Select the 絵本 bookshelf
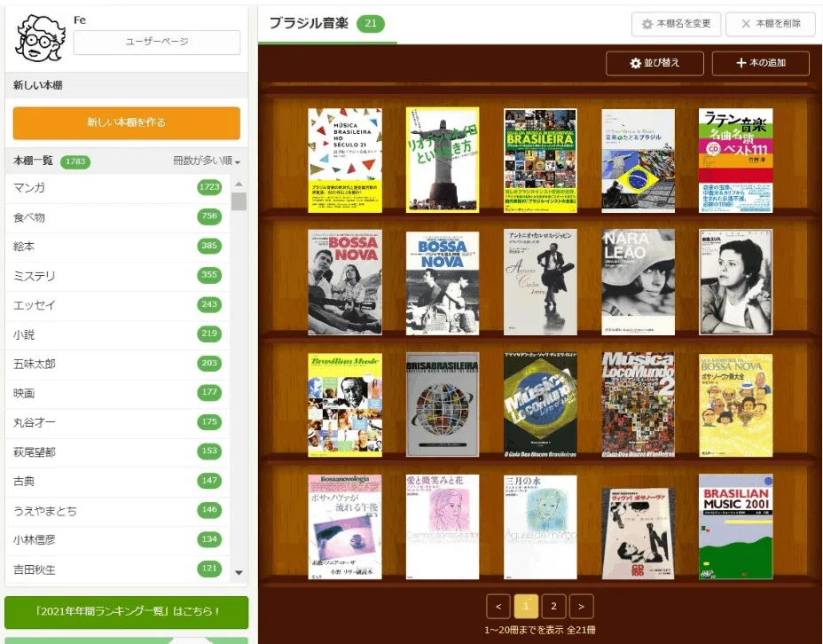 [118, 247]
